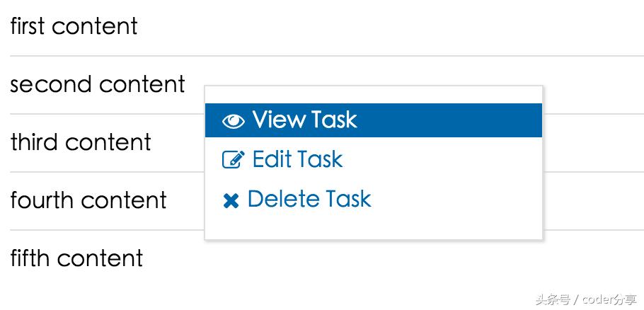Click the pencil icon beside Edit Task

tap(233, 160)
